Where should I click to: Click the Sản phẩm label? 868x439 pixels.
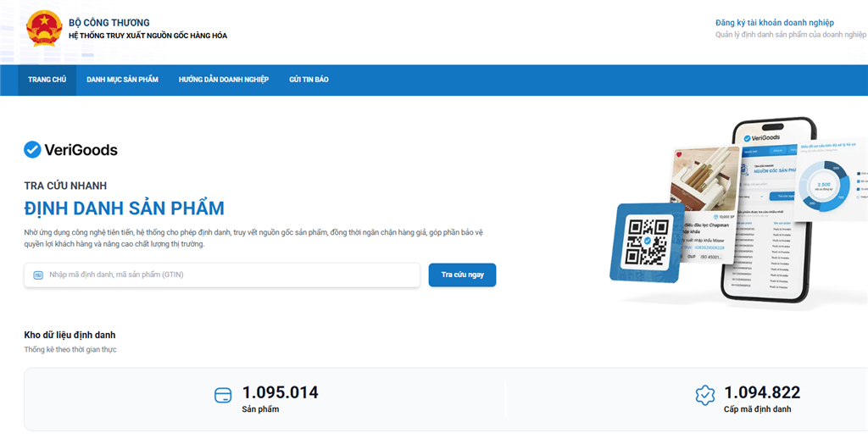(260, 409)
